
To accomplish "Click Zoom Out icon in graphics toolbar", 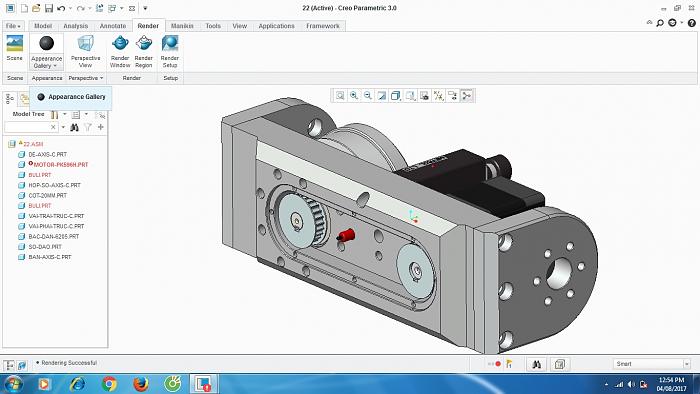I will 368,95.
